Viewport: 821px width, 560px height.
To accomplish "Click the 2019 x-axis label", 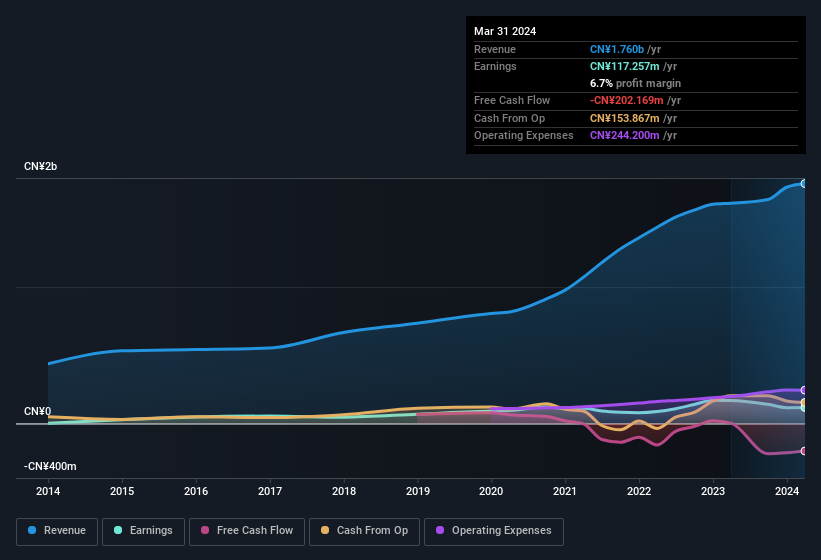I will pos(417,491).
